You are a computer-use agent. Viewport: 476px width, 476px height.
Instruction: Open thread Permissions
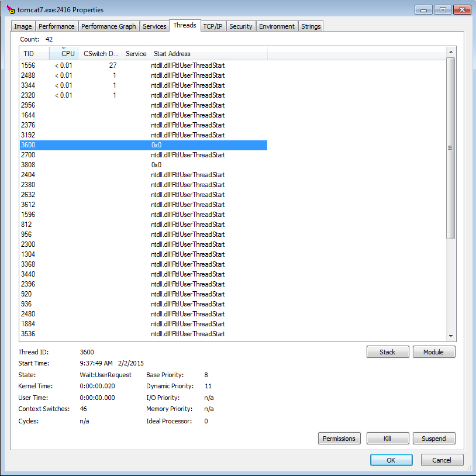339,439
